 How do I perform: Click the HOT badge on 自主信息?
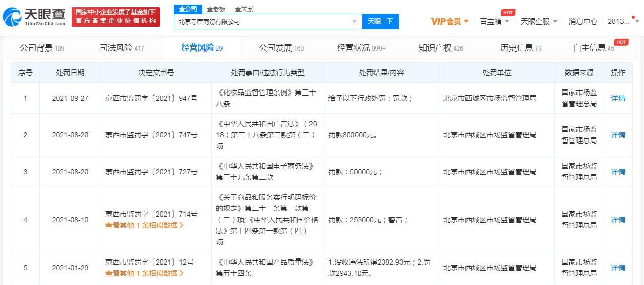pos(621,42)
